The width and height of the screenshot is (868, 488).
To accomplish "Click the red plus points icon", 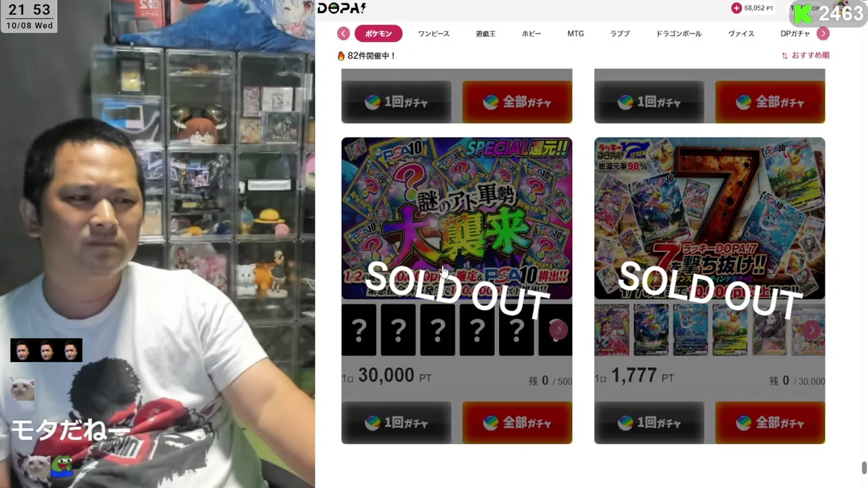I will 736,8.
